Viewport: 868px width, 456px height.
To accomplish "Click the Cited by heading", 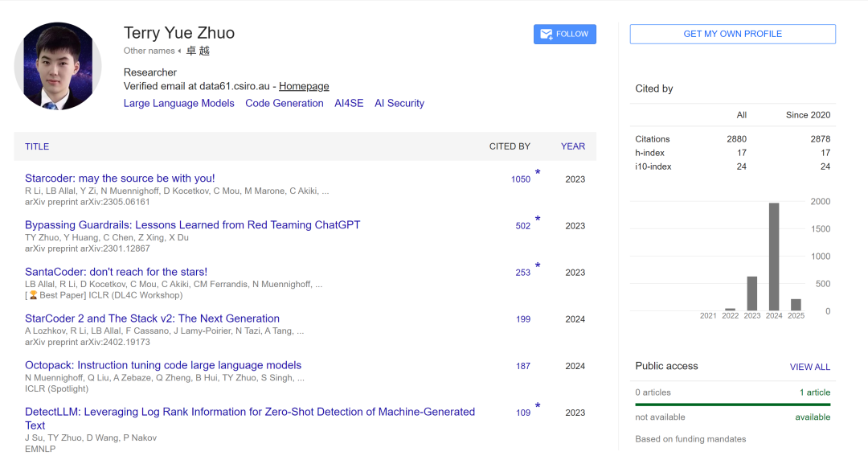I will 653,88.
